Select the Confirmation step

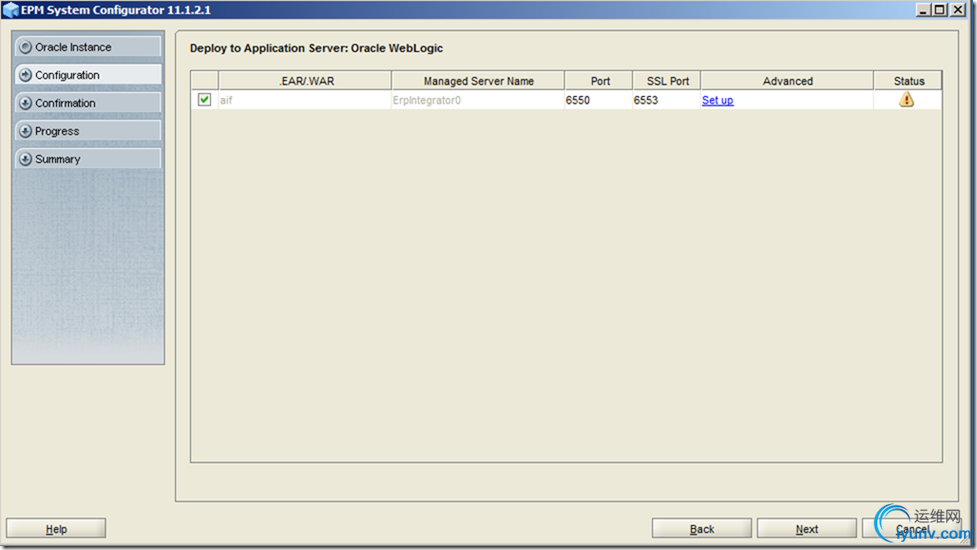tap(88, 103)
